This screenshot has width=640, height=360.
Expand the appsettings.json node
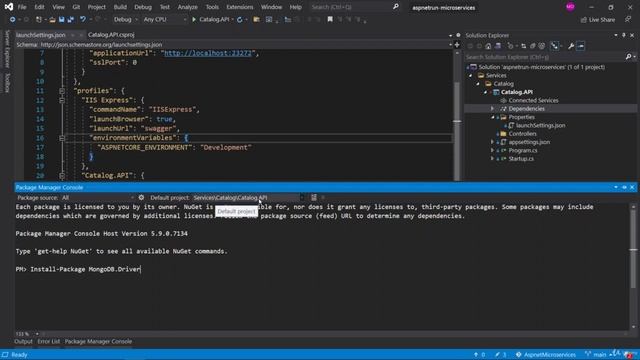tap(492, 142)
